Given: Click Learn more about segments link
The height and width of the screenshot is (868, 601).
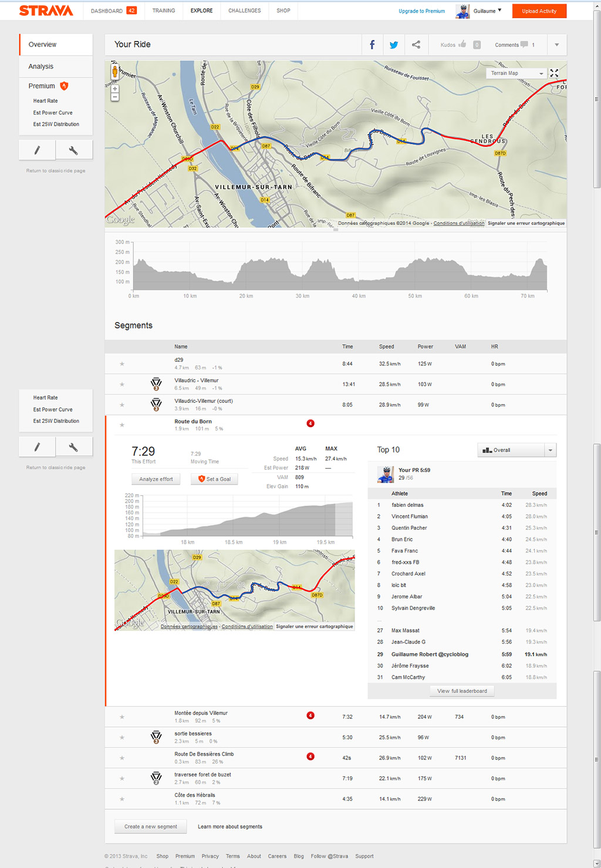Looking at the screenshot, I should point(230,826).
